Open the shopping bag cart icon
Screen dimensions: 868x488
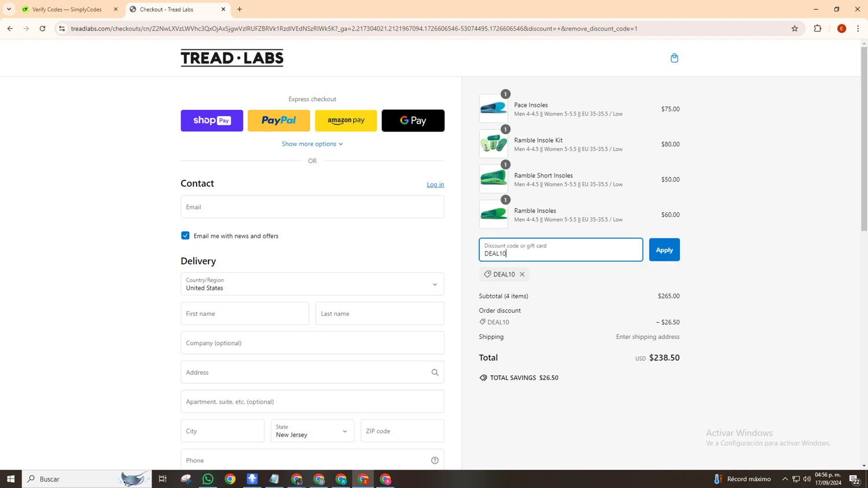(674, 58)
